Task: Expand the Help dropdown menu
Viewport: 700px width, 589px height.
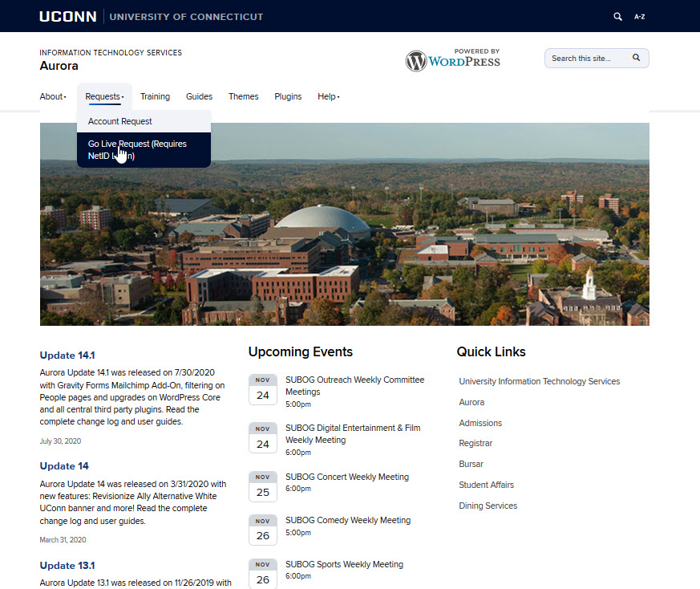Action: [x=328, y=96]
